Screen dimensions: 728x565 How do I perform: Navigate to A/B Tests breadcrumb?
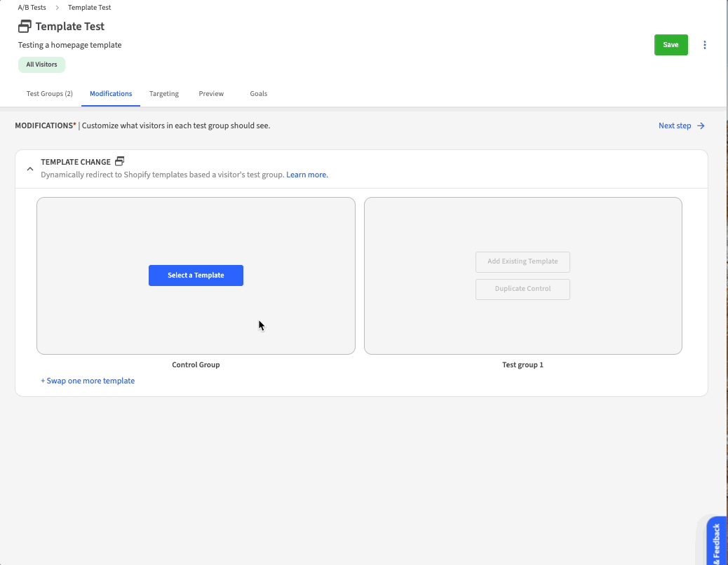pos(32,8)
